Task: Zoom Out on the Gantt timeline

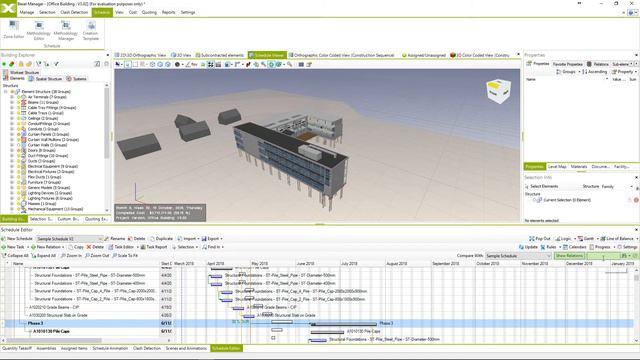Action: coord(97,256)
